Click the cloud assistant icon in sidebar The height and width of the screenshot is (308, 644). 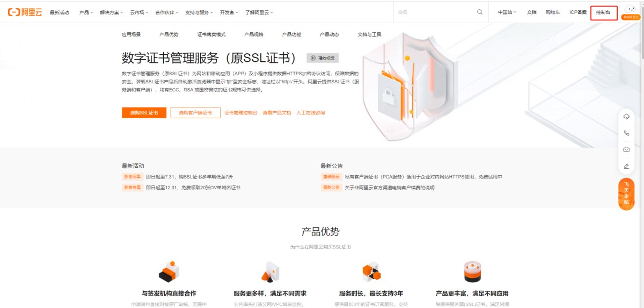tap(626, 149)
